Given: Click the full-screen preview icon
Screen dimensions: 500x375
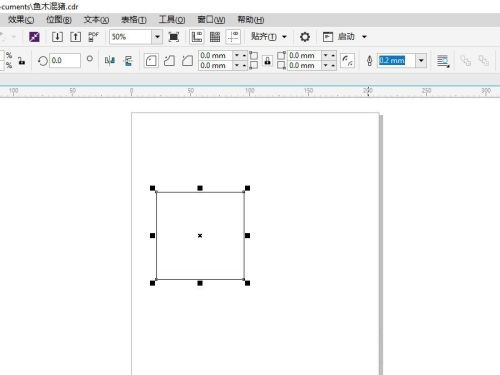Looking at the screenshot, I should tap(174, 37).
